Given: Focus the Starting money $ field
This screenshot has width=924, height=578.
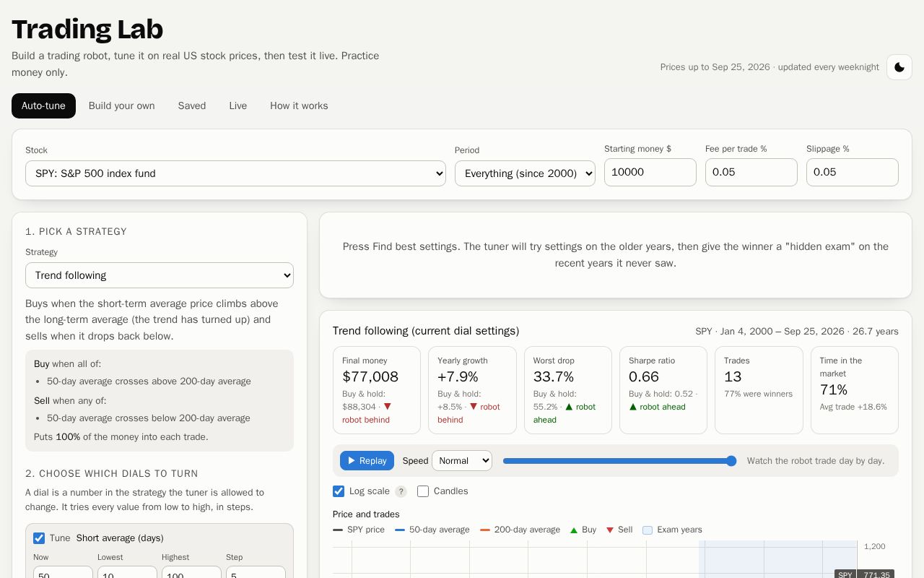Looking at the screenshot, I should pyautogui.click(x=650, y=172).
